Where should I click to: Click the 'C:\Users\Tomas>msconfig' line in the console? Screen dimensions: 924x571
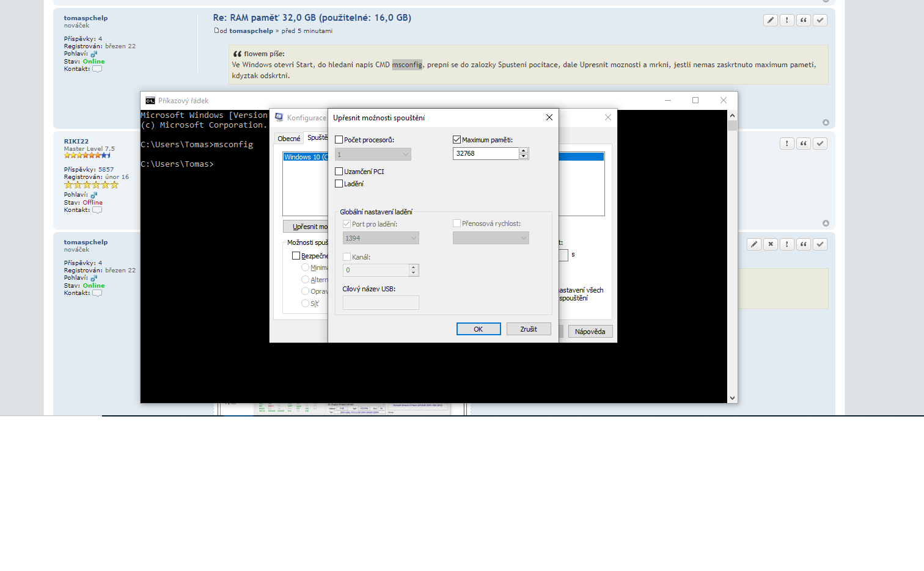coord(197,145)
